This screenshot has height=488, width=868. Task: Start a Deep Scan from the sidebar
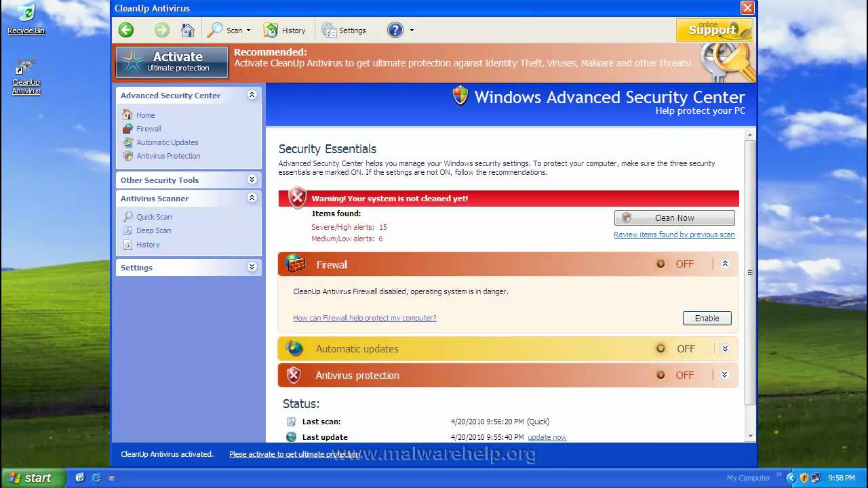153,230
